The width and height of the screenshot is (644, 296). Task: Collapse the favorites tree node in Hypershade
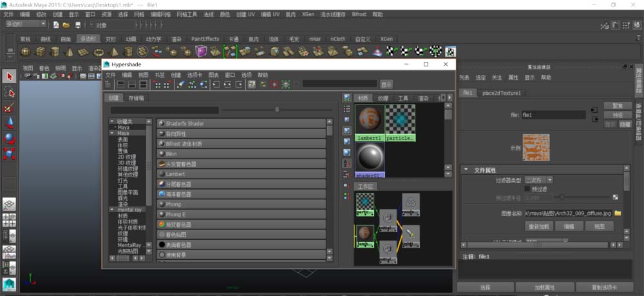(x=112, y=122)
